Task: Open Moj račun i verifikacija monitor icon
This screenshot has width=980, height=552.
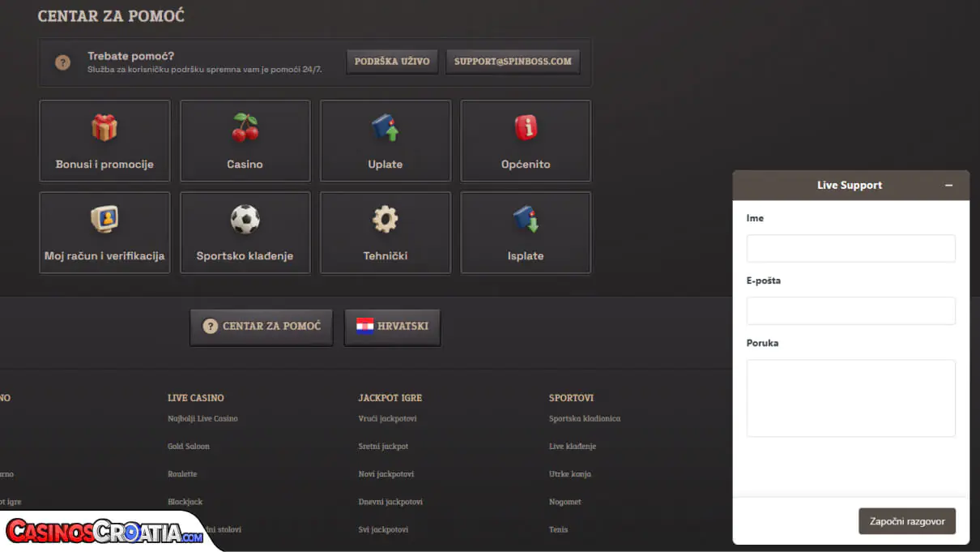Action: 104,219
